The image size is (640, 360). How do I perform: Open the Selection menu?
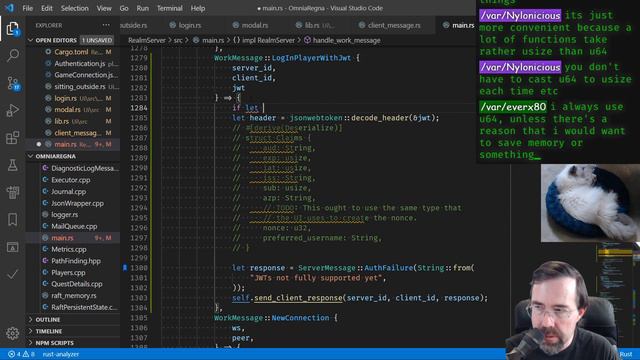click(74, 8)
